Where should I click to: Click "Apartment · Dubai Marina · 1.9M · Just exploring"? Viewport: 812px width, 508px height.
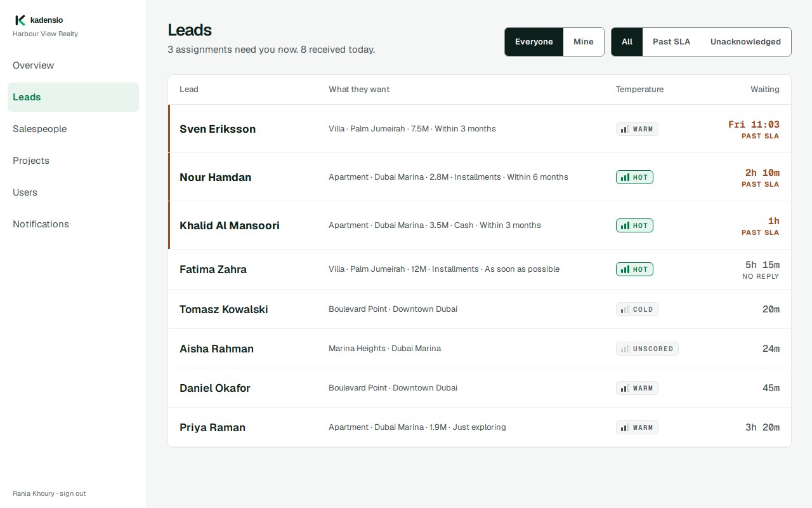[x=417, y=427]
